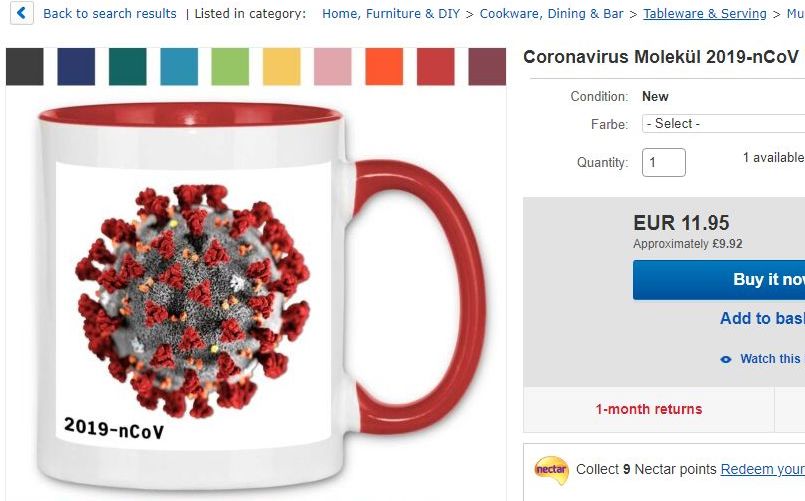Click the Quantity input field
Viewport: 805px width, 501px height.
pos(663,162)
